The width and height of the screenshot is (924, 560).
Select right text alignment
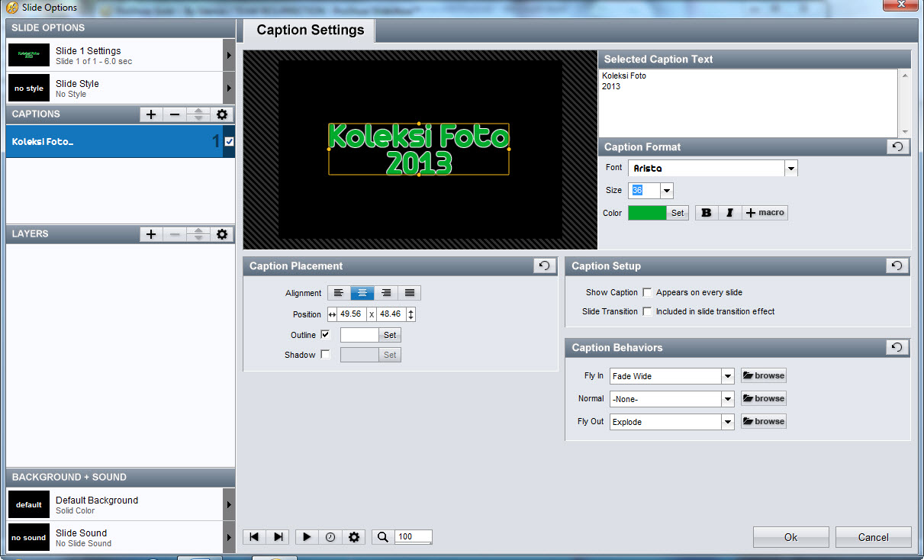[x=386, y=292]
